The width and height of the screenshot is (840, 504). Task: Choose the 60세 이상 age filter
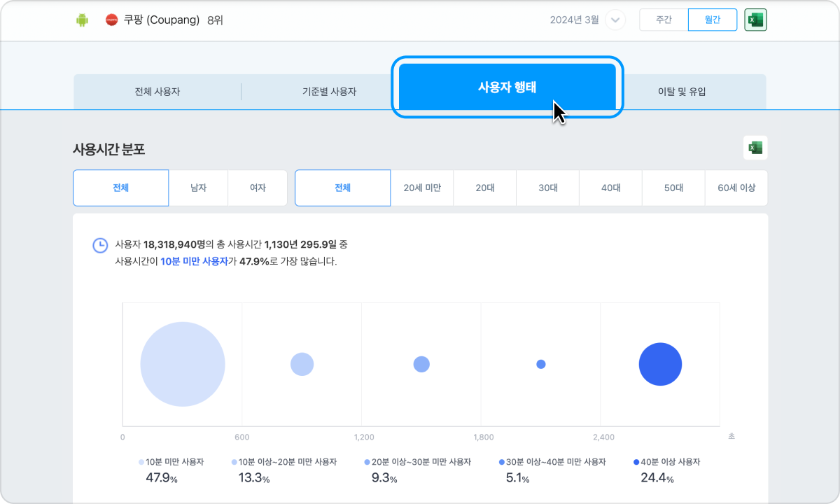(x=736, y=188)
